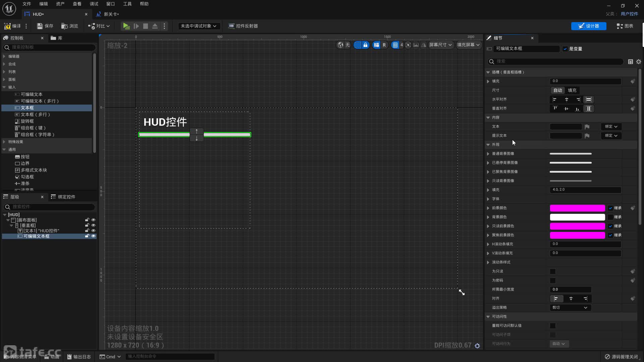Uncheck the 是变量 checkbox
The height and width of the screenshot is (362, 644).
click(x=565, y=49)
